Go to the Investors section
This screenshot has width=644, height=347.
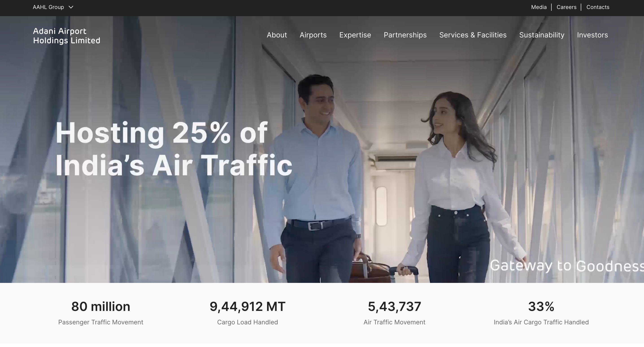(592, 35)
